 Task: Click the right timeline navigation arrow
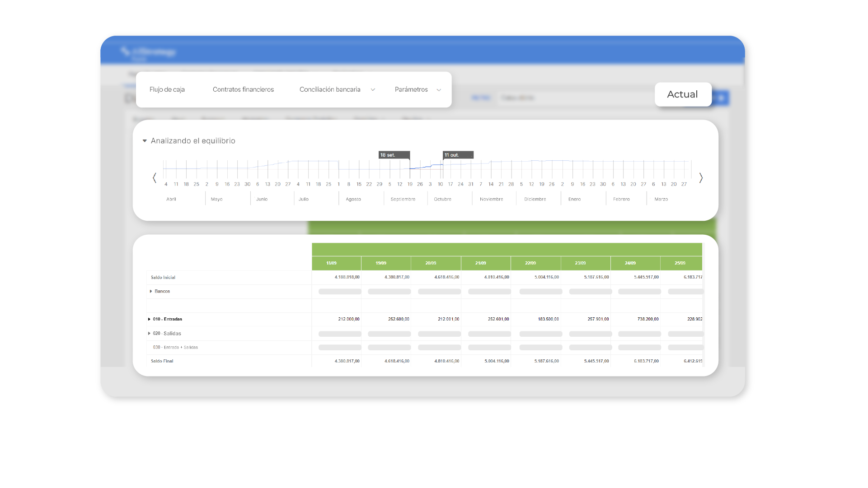(701, 178)
